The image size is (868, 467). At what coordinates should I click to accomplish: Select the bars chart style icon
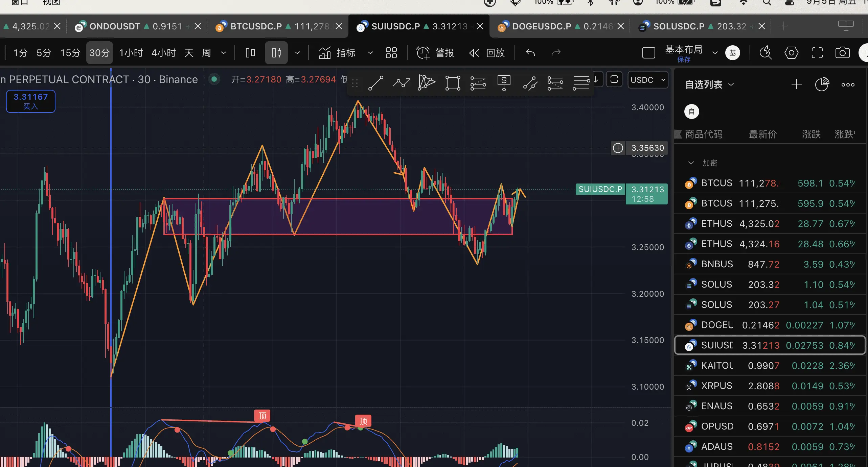coord(250,53)
